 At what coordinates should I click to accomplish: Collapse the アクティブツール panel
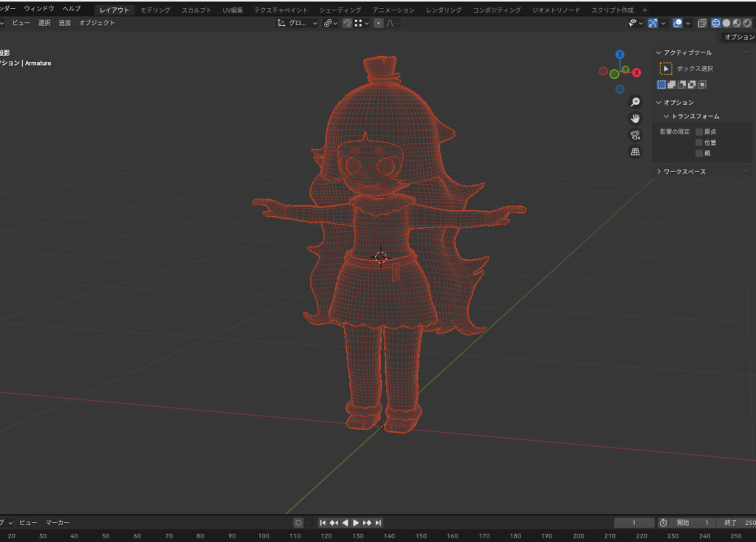tap(687, 52)
